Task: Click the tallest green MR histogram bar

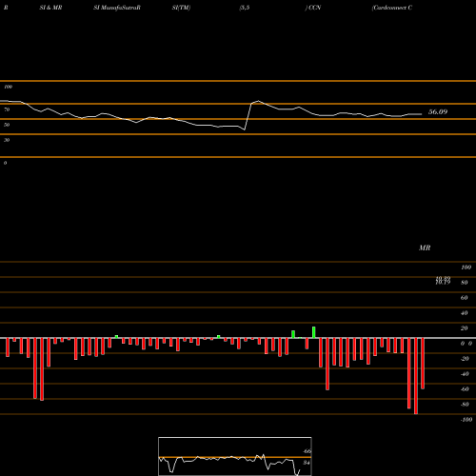Action: [314, 332]
